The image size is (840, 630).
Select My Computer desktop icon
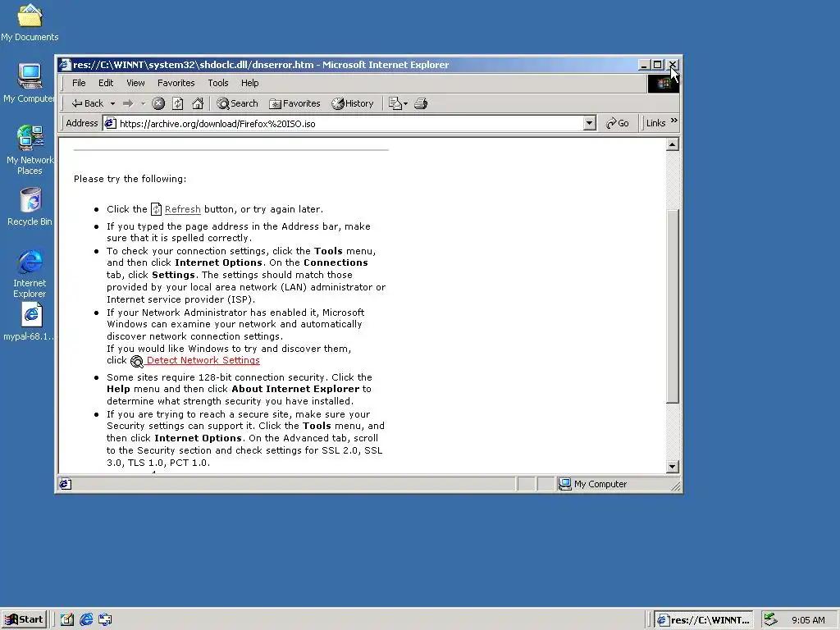point(29,83)
